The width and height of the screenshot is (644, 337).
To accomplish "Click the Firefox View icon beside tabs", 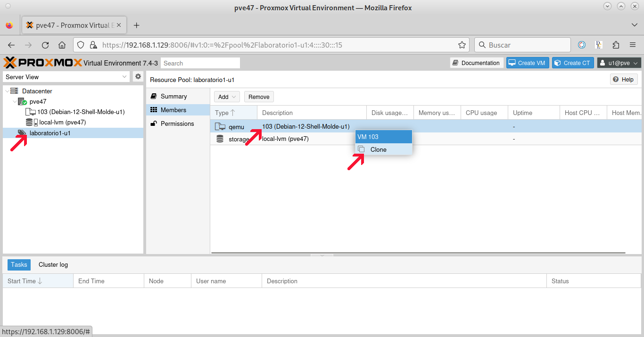I will (x=9, y=25).
